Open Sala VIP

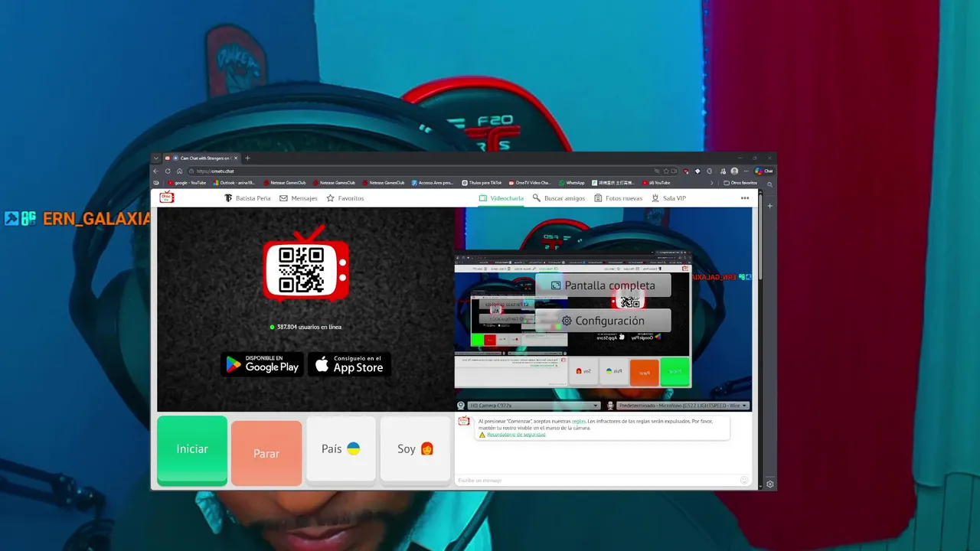668,198
